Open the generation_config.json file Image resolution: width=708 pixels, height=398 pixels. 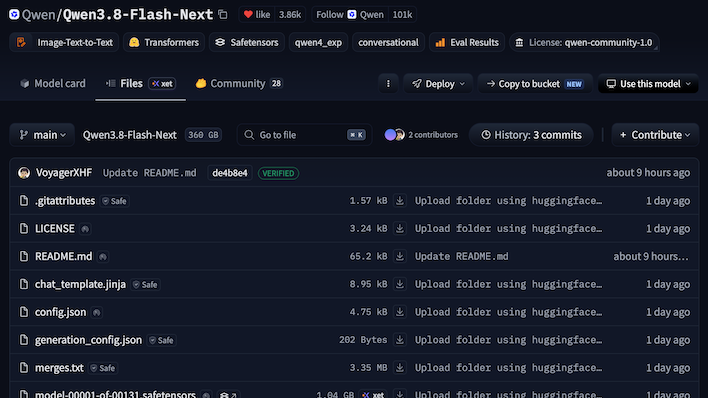(88, 340)
